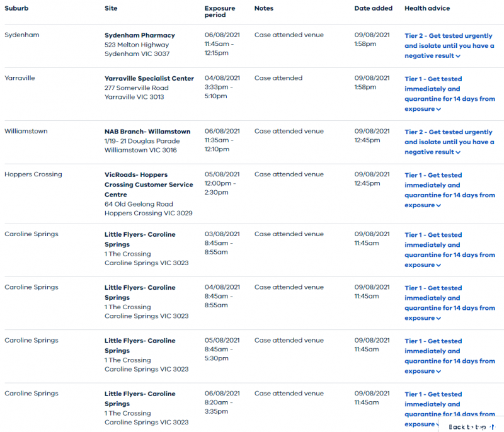
Task: Select VicRoads- Hoppers Crossing Customer Service Centre text
Action: [149, 185]
